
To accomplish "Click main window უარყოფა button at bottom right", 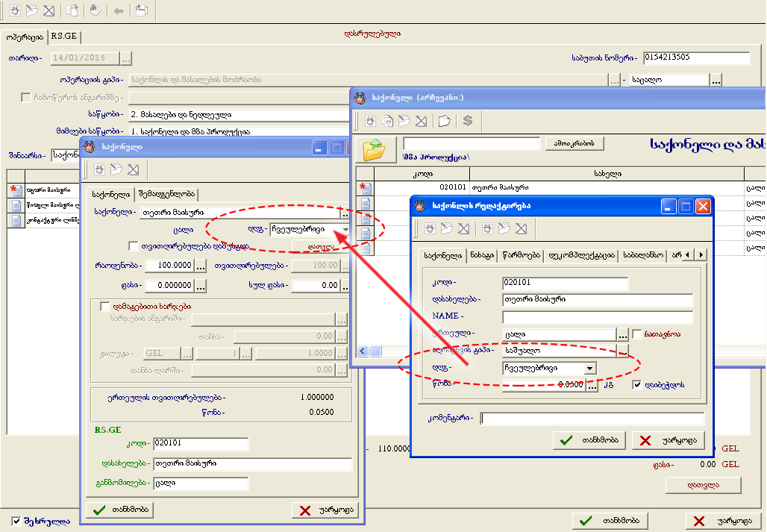I will (x=725, y=521).
